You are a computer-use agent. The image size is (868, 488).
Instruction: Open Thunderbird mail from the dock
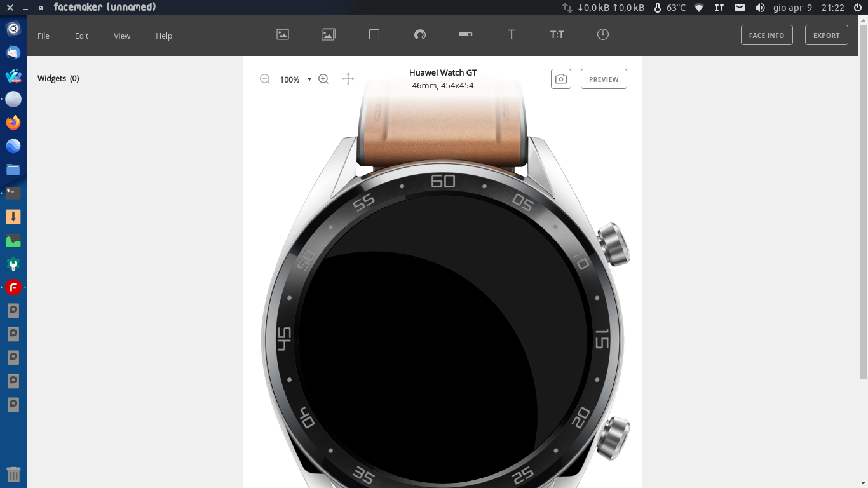(x=13, y=52)
